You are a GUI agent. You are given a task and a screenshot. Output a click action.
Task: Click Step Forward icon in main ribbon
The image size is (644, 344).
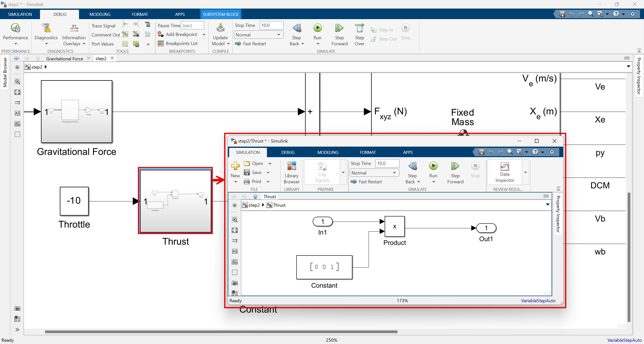pos(339,28)
